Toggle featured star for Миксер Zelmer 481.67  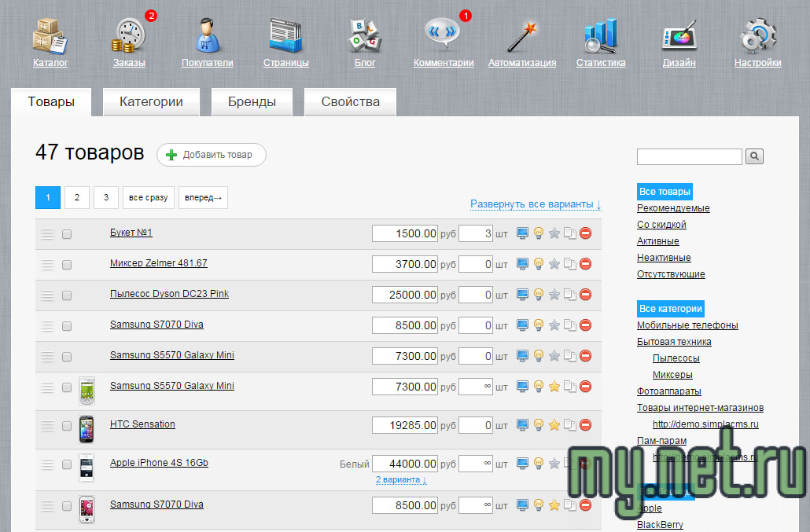pos(554,263)
